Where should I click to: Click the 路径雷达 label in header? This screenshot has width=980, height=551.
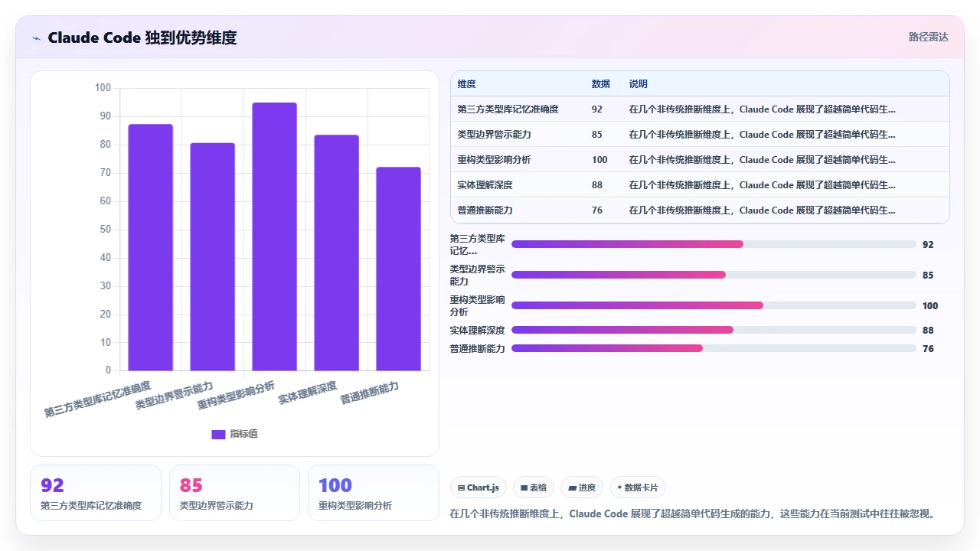pyautogui.click(x=928, y=37)
